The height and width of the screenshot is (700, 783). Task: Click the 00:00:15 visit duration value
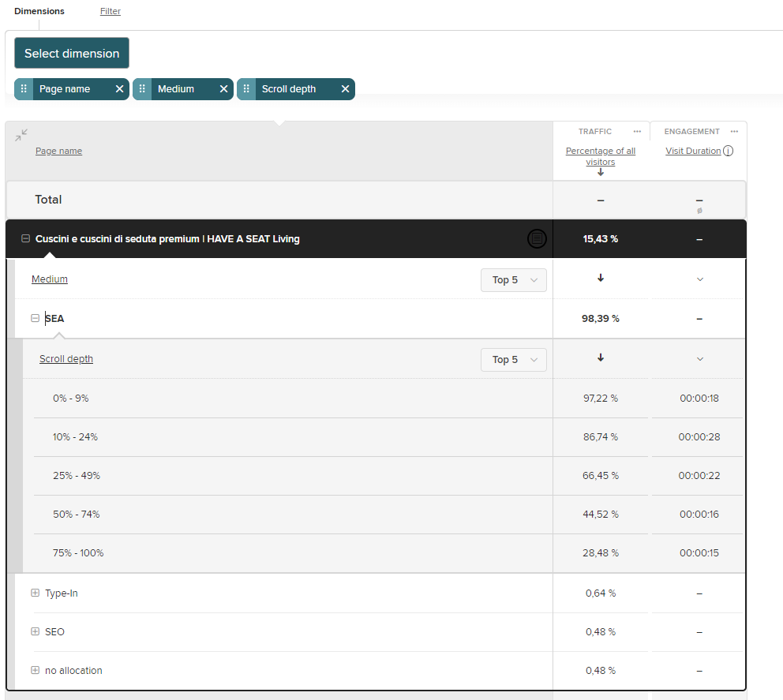point(699,553)
